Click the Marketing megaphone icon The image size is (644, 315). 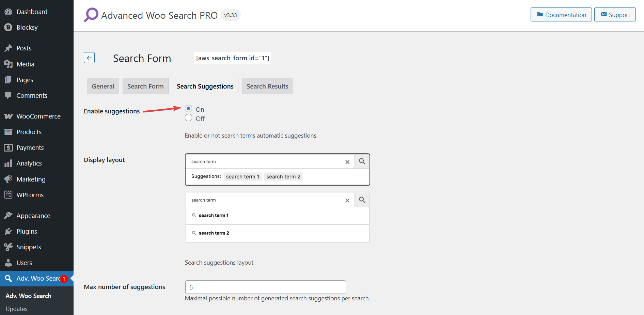pyautogui.click(x=8, y=179)
